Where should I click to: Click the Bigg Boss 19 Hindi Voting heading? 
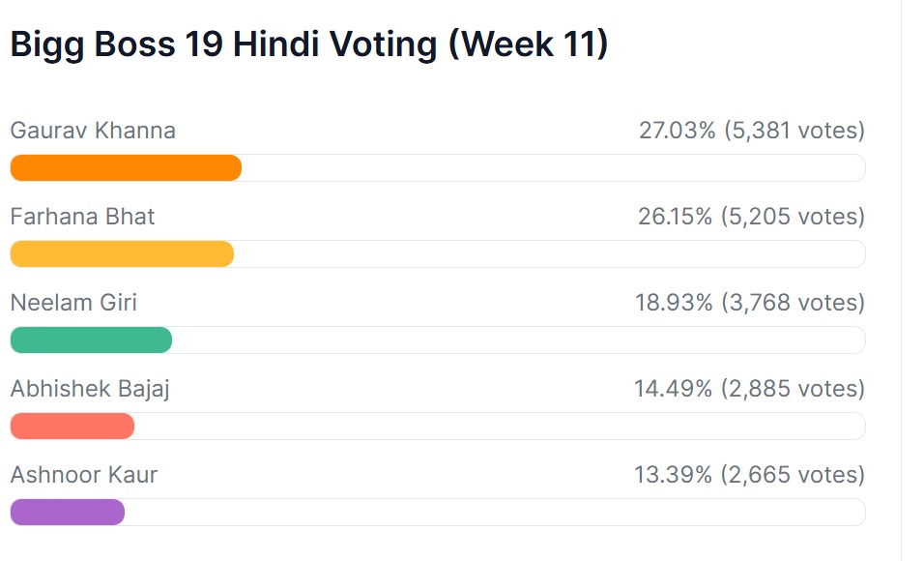pyautogui.click(x=309, y=45)
